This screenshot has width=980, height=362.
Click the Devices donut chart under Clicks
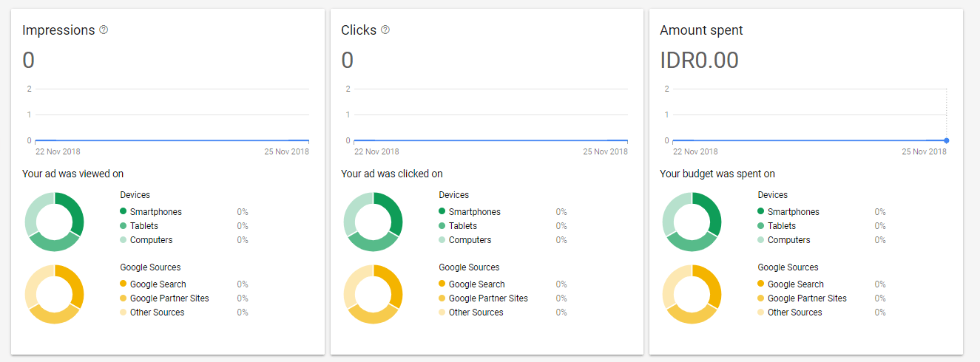pyautogui.click(x=374, y=222)
